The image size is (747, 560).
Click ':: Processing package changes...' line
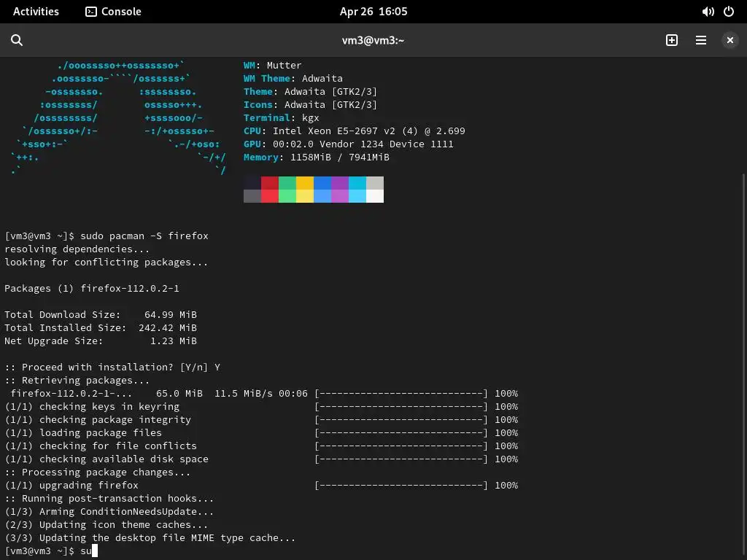(97, 472)
